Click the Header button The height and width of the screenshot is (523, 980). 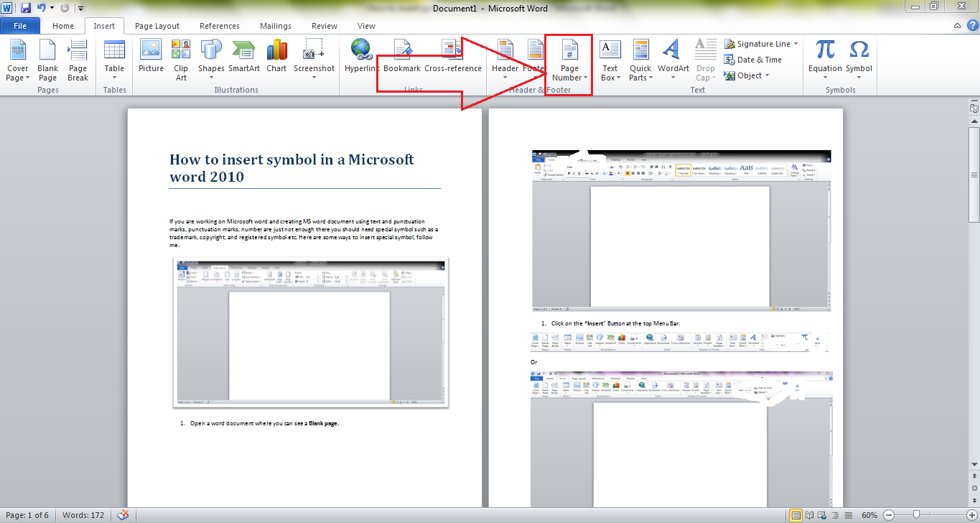point(505,59)
